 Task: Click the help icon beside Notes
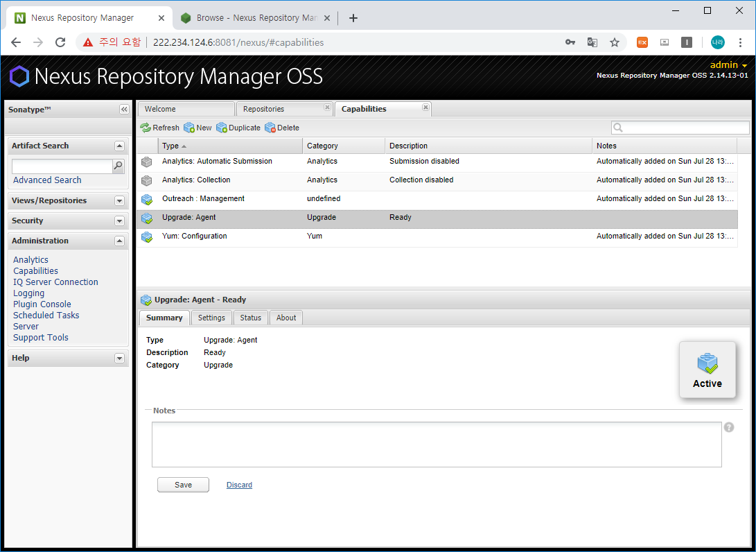click(x=729, y=427)
